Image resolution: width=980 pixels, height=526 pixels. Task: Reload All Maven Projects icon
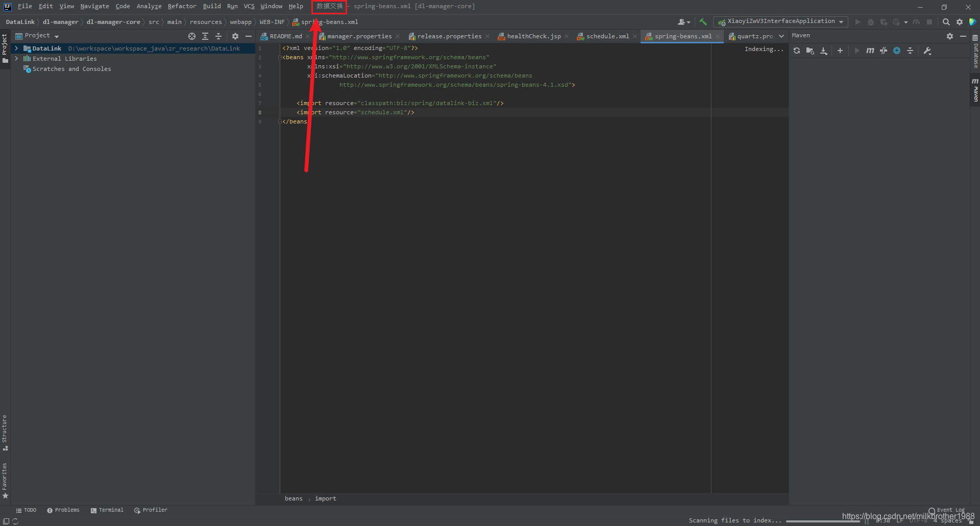[x=797, y=51]
